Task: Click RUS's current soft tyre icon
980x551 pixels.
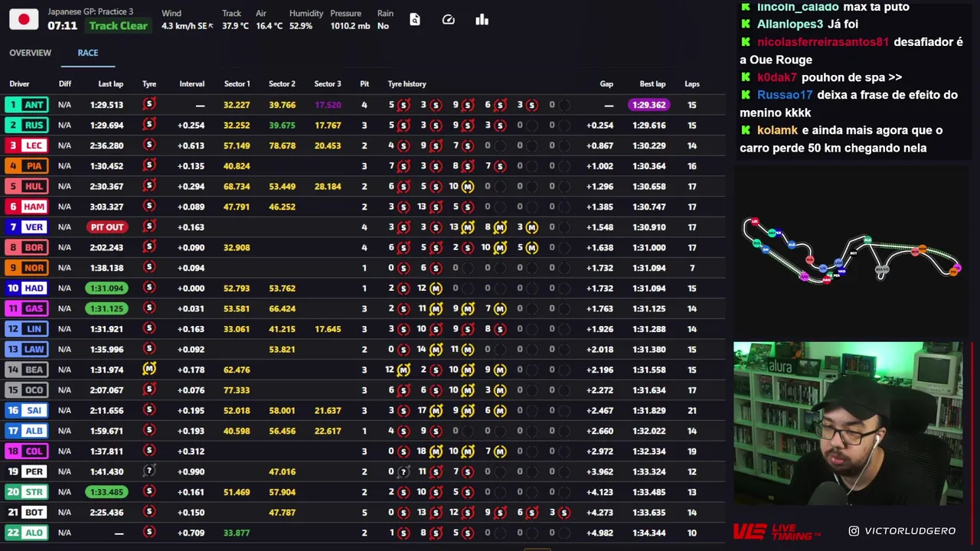Action: click(149, 125)
